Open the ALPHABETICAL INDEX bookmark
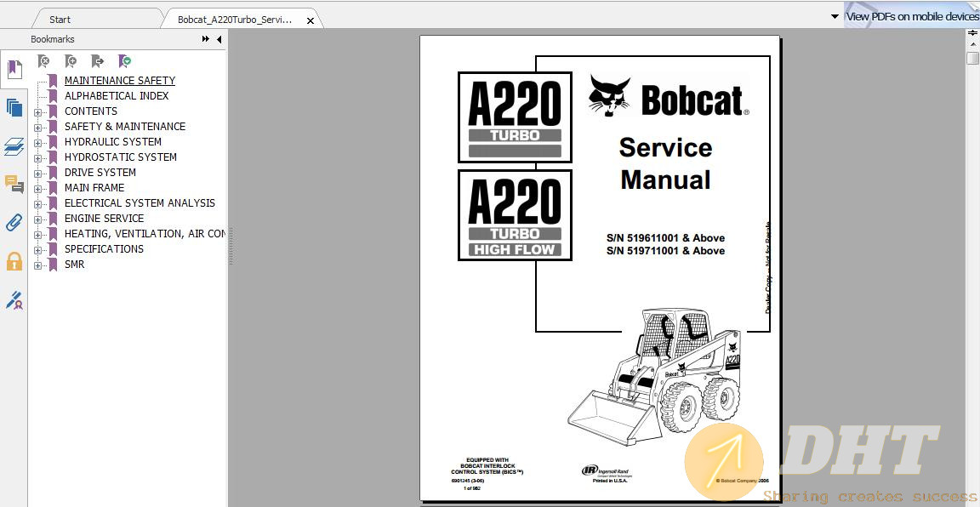 click(x=117, y=96)
